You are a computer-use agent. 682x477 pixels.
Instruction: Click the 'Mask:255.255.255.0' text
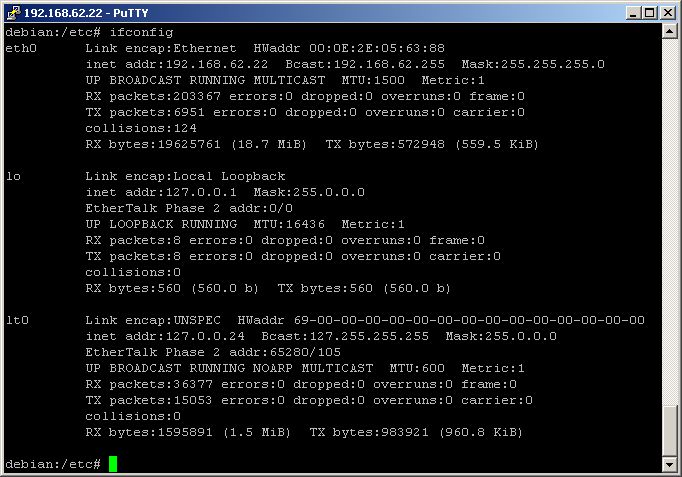533,64
